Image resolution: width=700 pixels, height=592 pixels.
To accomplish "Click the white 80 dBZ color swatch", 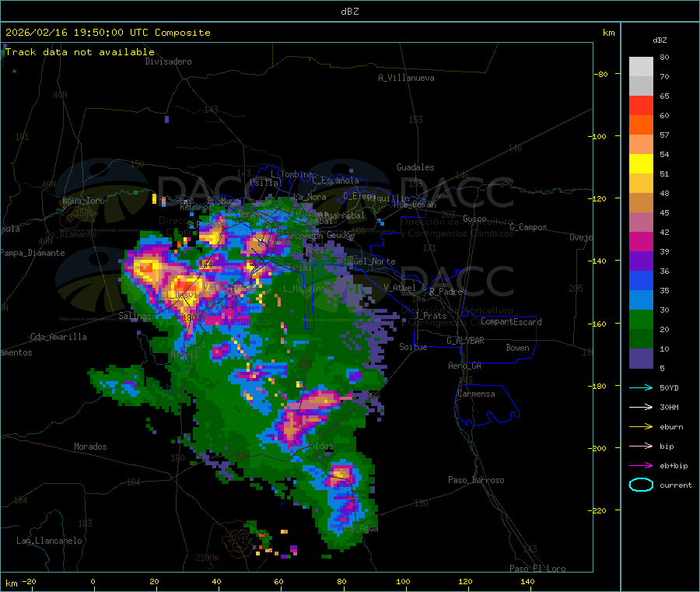I will coord(641,67).
